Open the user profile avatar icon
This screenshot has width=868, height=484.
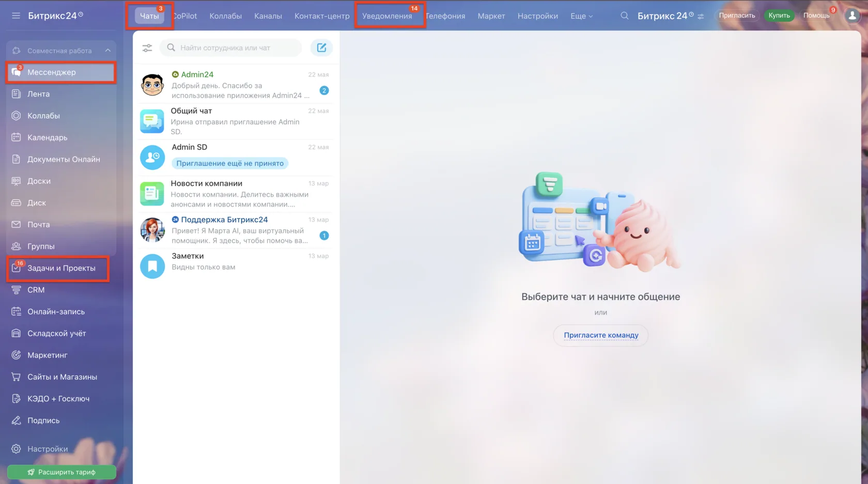coord(852,15)
